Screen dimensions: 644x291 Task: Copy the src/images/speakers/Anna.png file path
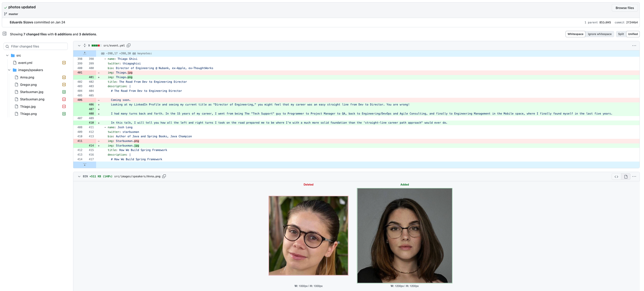pos(164,177)
